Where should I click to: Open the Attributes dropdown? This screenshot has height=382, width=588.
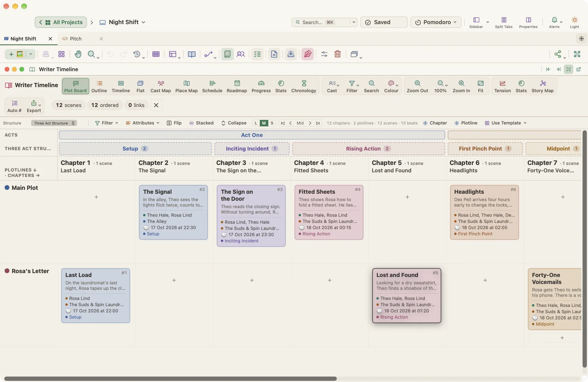click(143, 123)
